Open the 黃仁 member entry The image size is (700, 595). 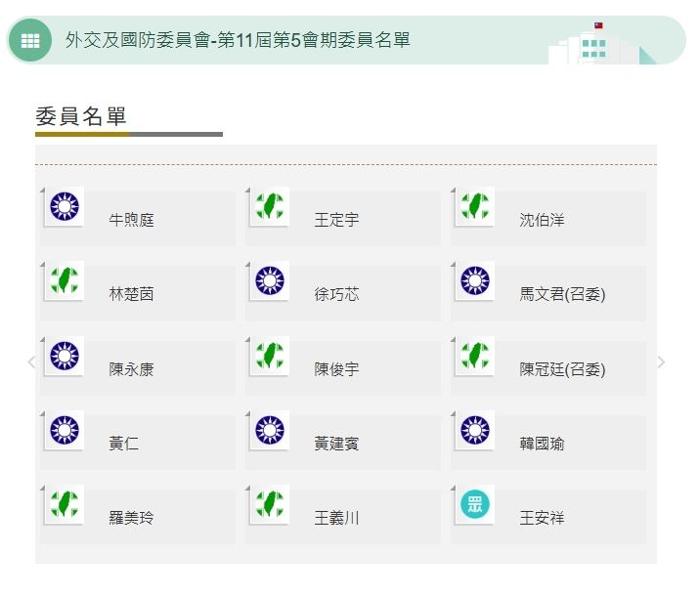124,444
